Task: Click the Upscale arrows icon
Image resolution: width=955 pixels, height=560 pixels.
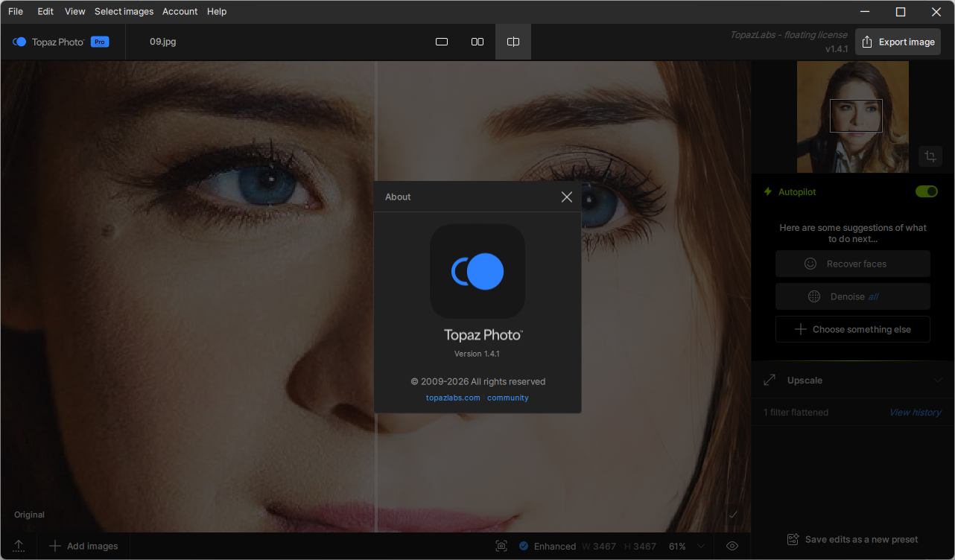Action: (770, 381)
